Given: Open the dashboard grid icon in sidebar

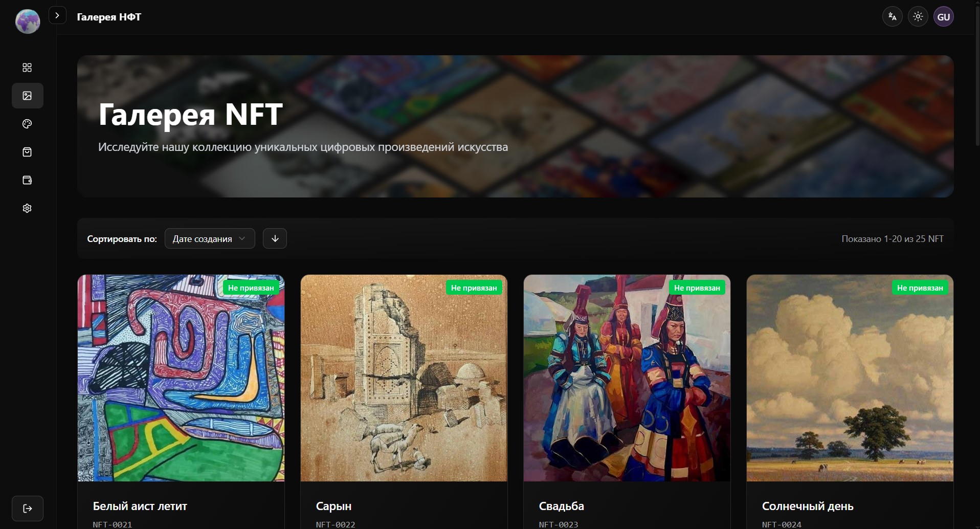Looking at the screenshot, I should click(27, 68).
